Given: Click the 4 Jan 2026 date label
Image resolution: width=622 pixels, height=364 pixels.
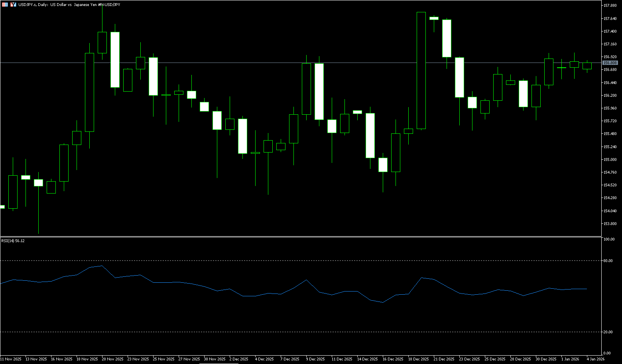Looking at the screenshot, I should (595, 359).
